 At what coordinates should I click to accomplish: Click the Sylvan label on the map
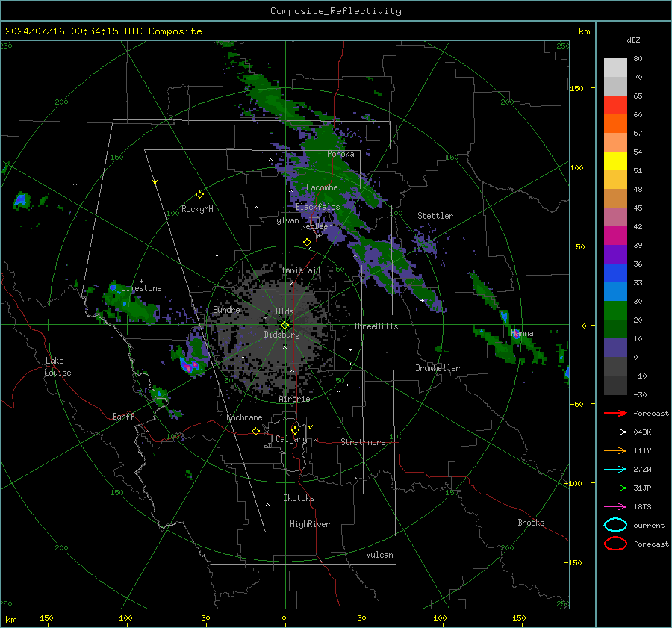coord(285,220)
